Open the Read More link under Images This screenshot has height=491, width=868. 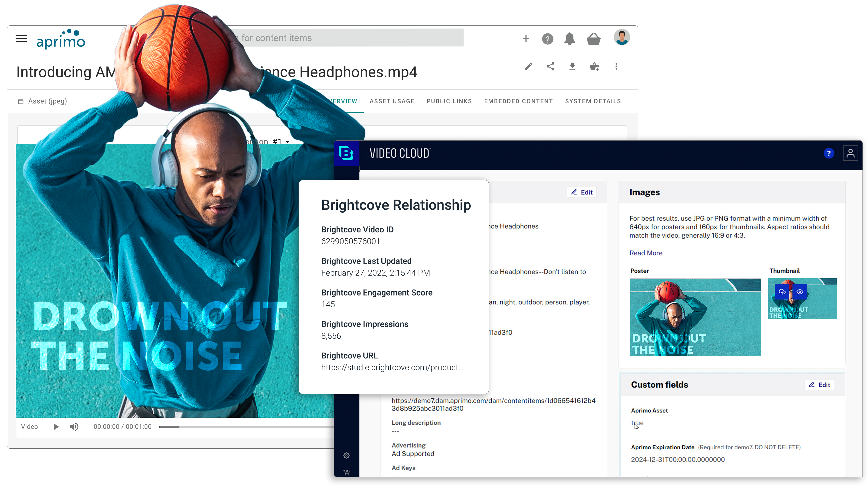(646, 253)
